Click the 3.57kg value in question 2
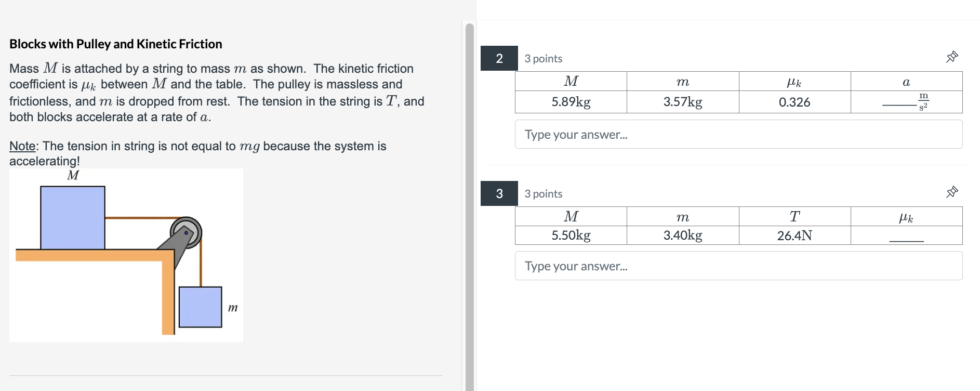 pos(682,102)
